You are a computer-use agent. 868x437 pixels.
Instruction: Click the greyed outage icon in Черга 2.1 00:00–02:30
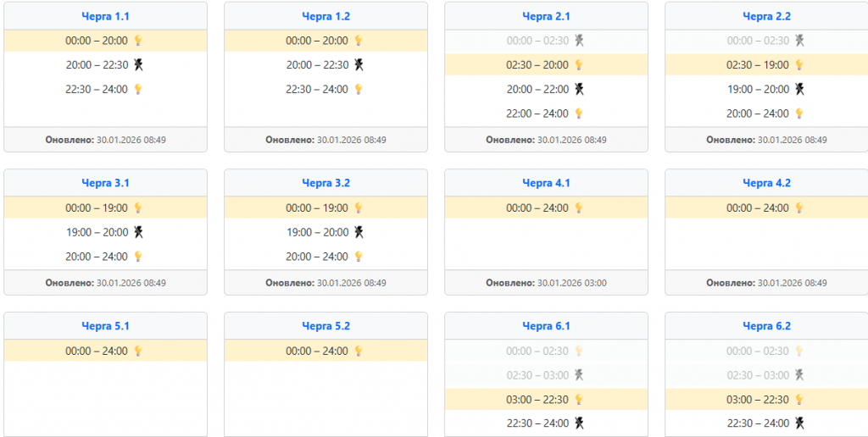(x=579, y=41)
